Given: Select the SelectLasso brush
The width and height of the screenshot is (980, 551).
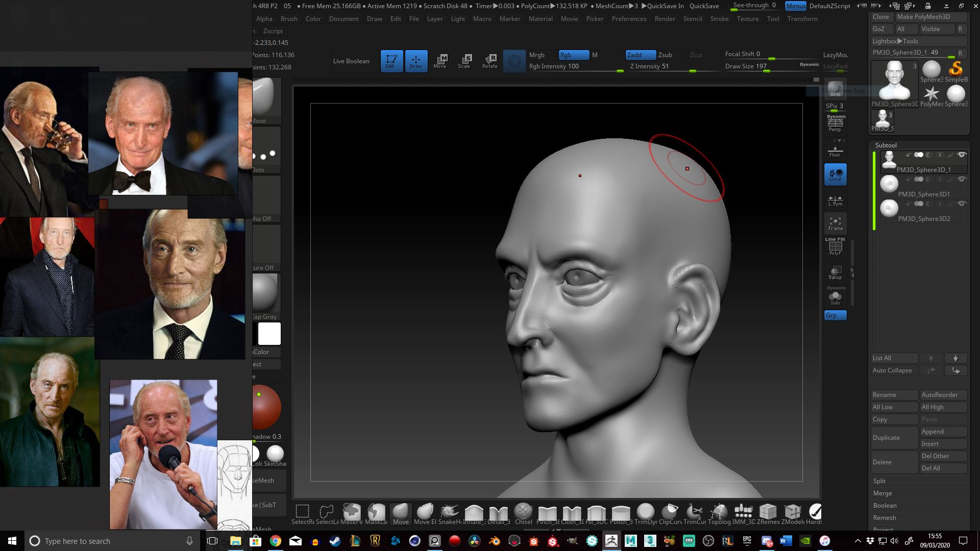Looking at the screenshot, I should (327, 514).
